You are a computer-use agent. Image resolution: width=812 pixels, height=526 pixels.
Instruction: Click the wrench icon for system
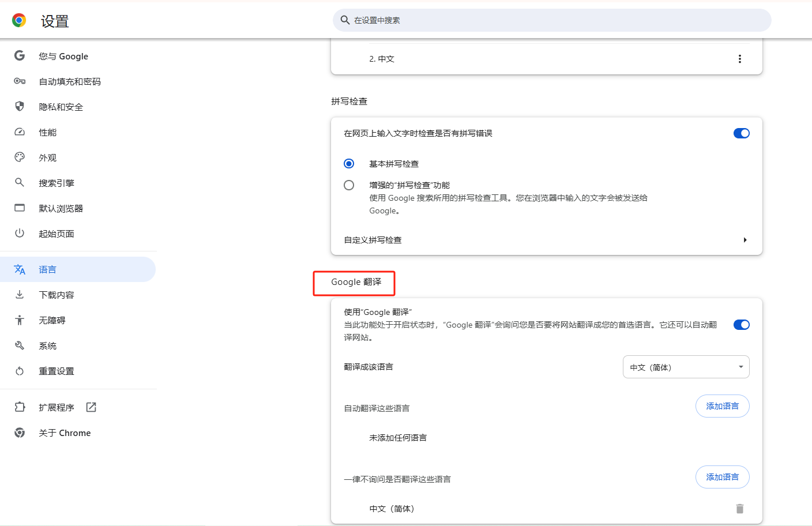tap(20, 345)
